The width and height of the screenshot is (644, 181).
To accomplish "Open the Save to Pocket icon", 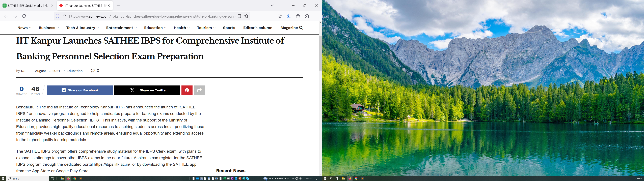I will click(x=280, y=16).
